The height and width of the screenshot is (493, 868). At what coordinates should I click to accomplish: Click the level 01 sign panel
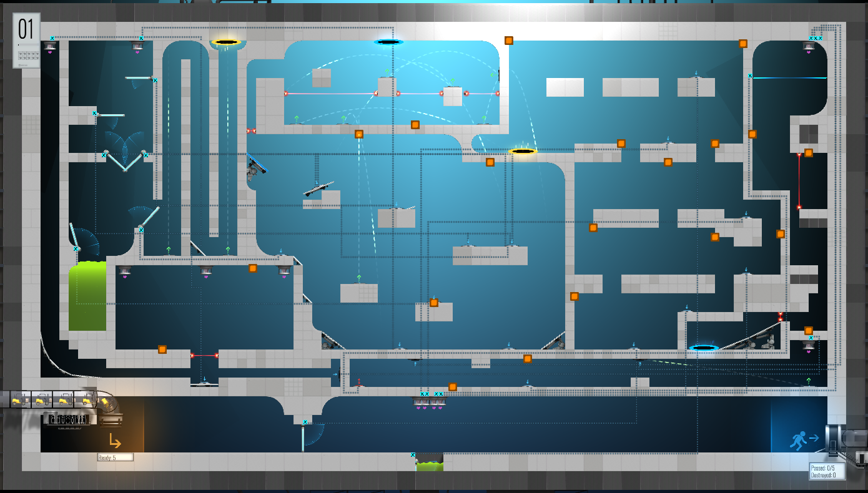coord(27,40)
